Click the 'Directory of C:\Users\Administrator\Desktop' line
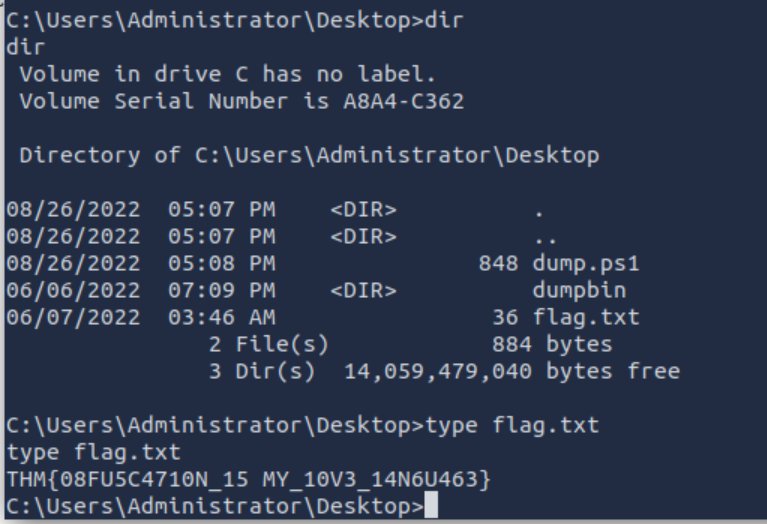Image resolution: width=767 pixels, height=524 pixels. pyautogui.click(x=309, y=156)
